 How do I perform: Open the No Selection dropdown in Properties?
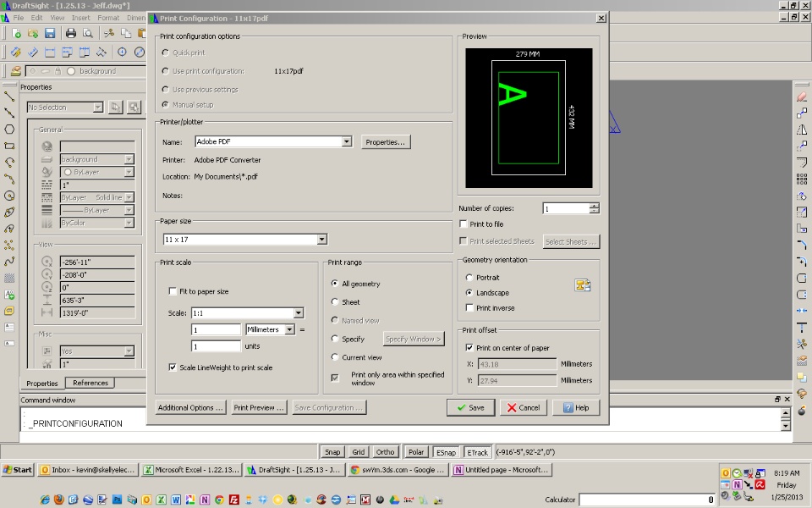(65, 108)
